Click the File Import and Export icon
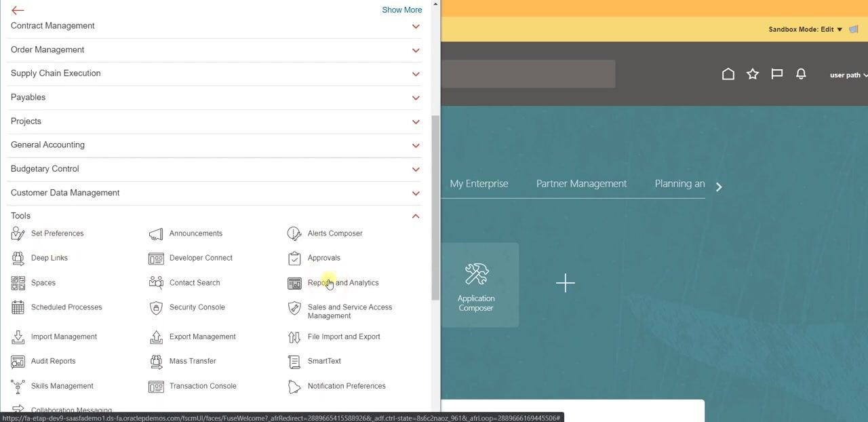 click(x=294, y=337)
